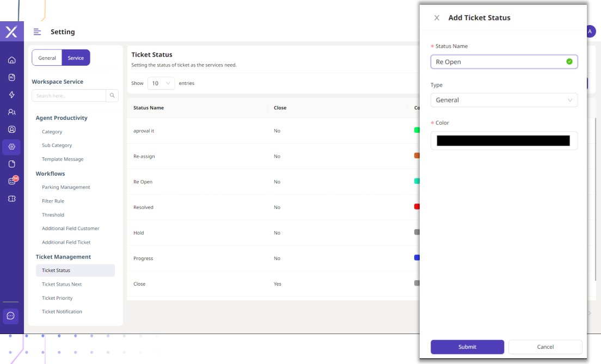Open the Show entries count dropdown
Viewport: 601px width, 364px height.
point(161,83)
